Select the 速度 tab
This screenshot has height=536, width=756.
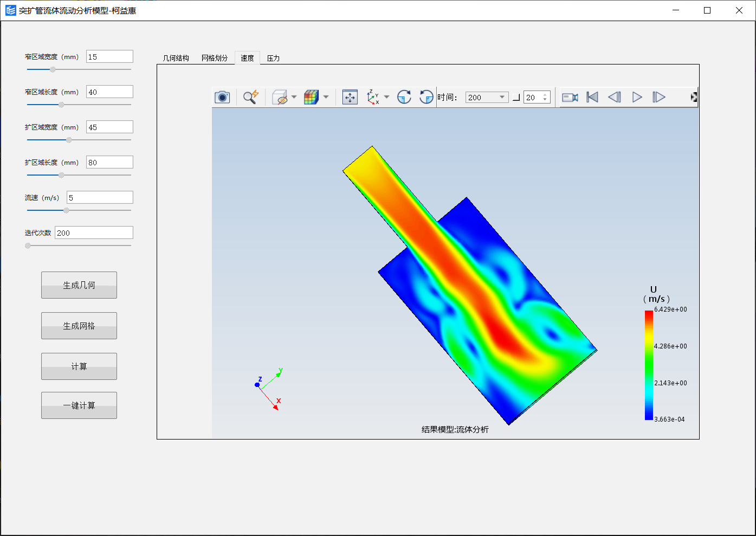click(x=247, y=58)
